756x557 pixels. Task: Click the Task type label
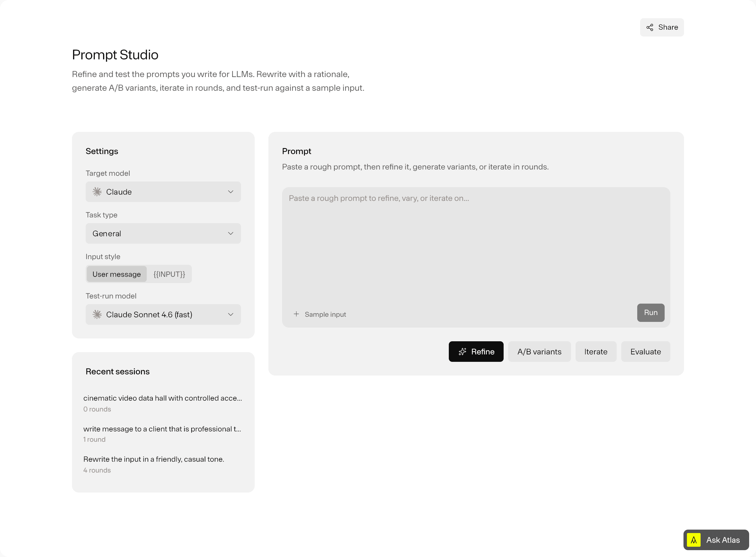click(x=102, y=215)
